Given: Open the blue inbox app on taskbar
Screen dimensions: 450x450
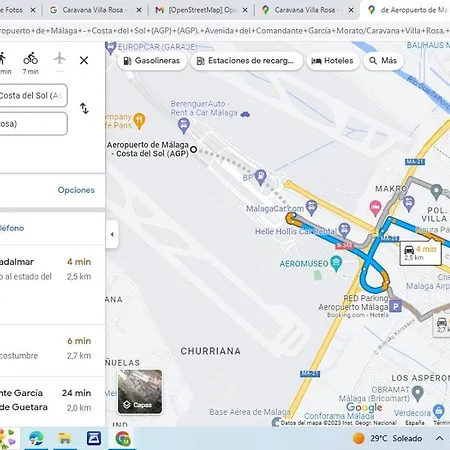Looking at the screenshot, I should click(x=94, y=438).
